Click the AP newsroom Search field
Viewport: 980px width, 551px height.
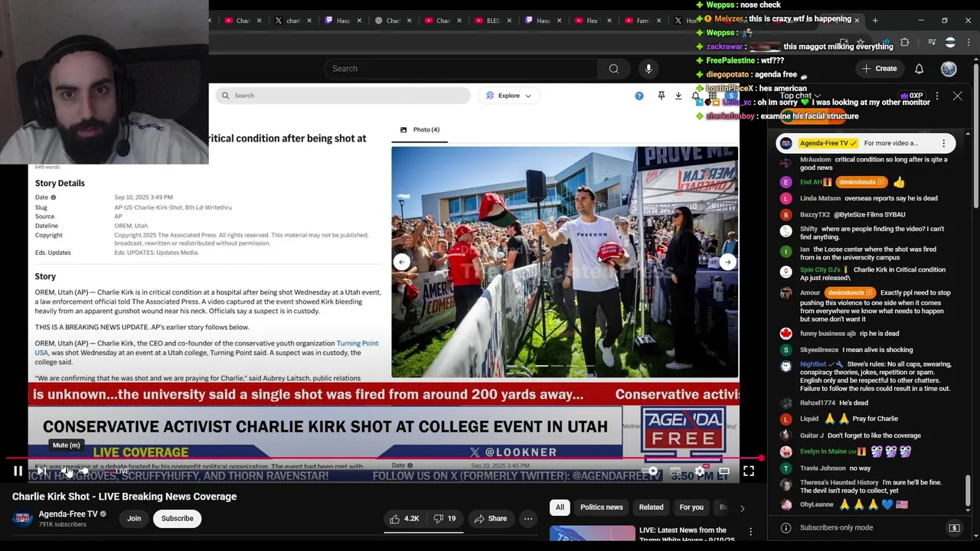point(343,96)
